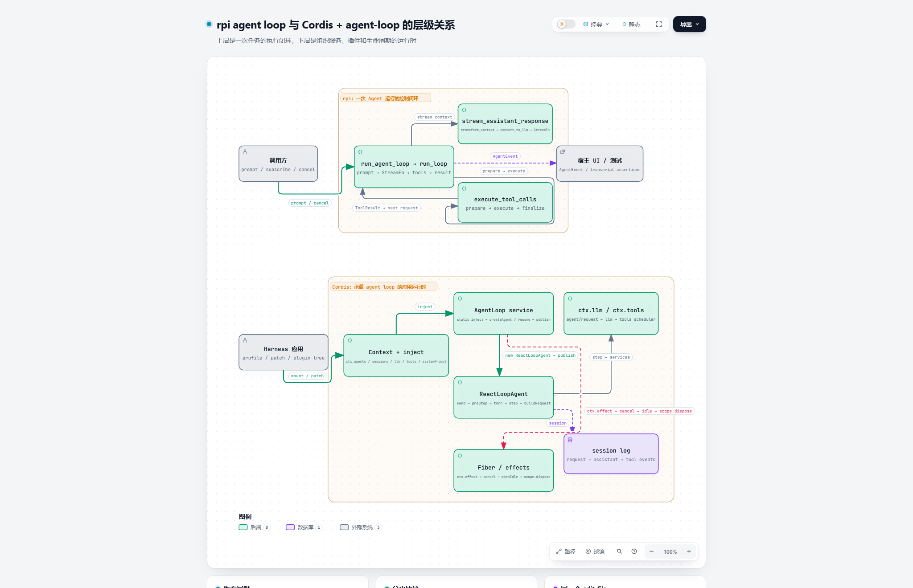Click the 'ToolResult → next request' edge label
Screen dimensions: 913x588
coord(387,208)
